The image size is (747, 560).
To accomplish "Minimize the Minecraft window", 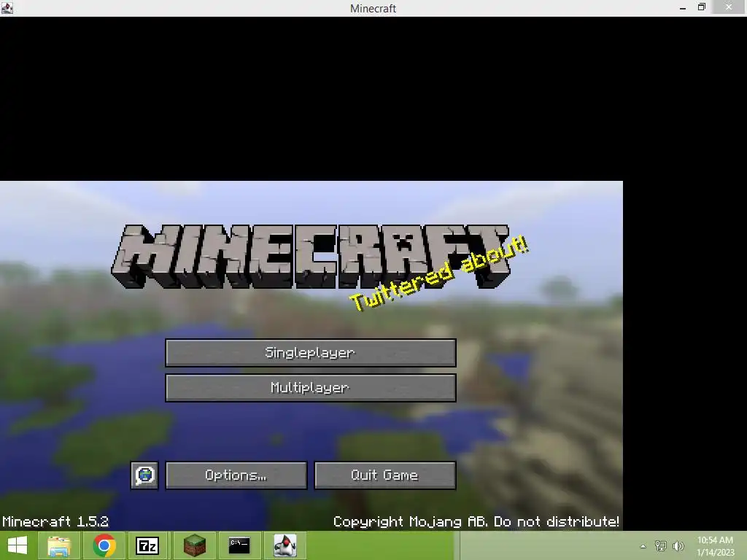I will tap(683, 8).
